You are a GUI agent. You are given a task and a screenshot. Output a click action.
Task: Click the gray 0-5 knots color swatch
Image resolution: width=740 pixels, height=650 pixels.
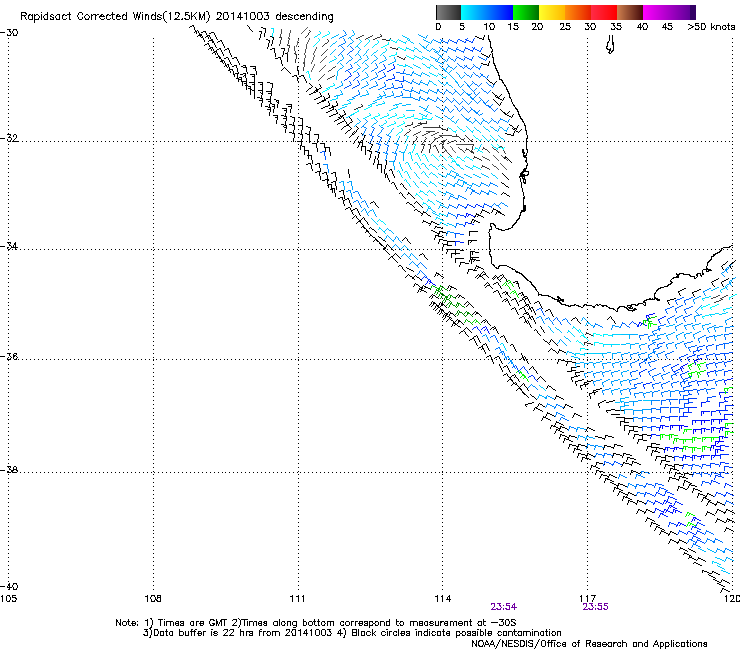tap(448, 12)
